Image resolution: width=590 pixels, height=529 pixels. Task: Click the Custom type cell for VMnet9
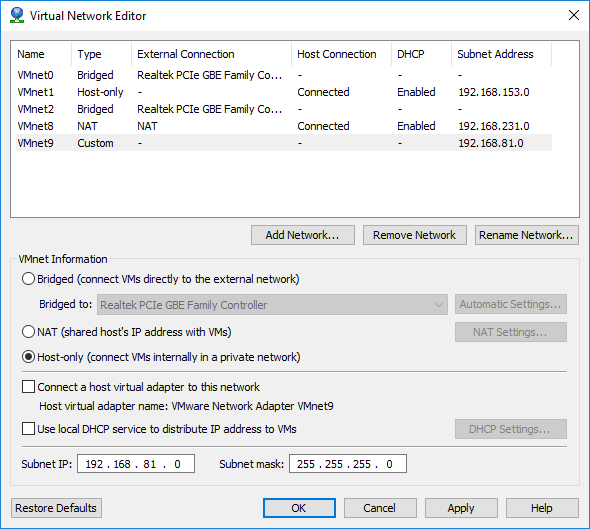tap(95, 143)
